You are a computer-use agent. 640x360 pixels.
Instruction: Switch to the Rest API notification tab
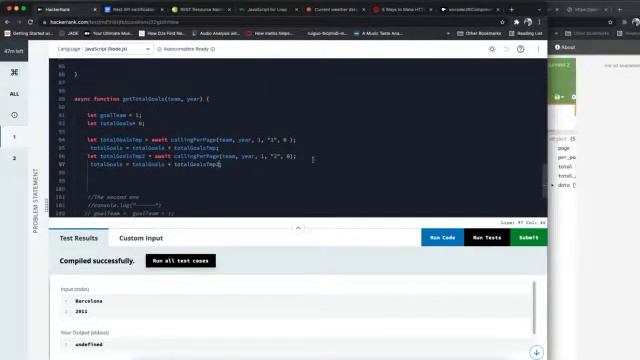coord(133,9)
